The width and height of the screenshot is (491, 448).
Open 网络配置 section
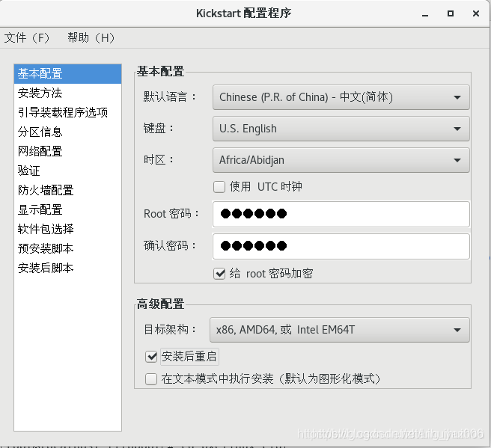(x=67, y=151)
